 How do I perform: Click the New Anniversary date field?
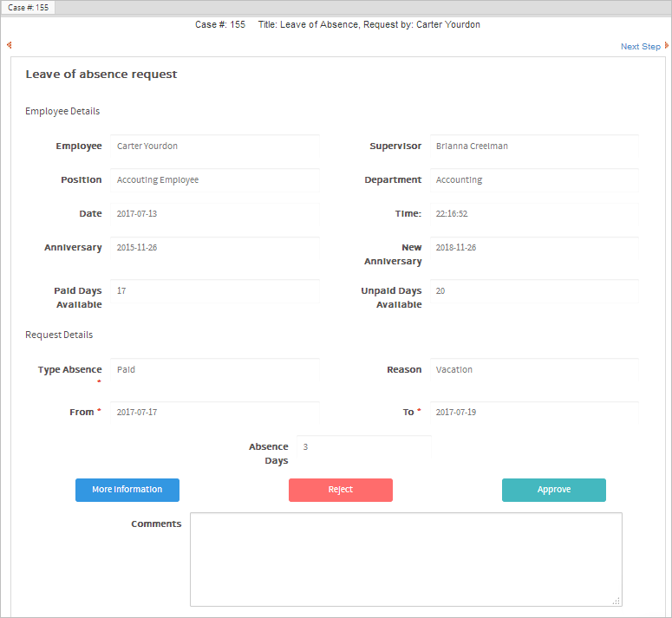533,248
